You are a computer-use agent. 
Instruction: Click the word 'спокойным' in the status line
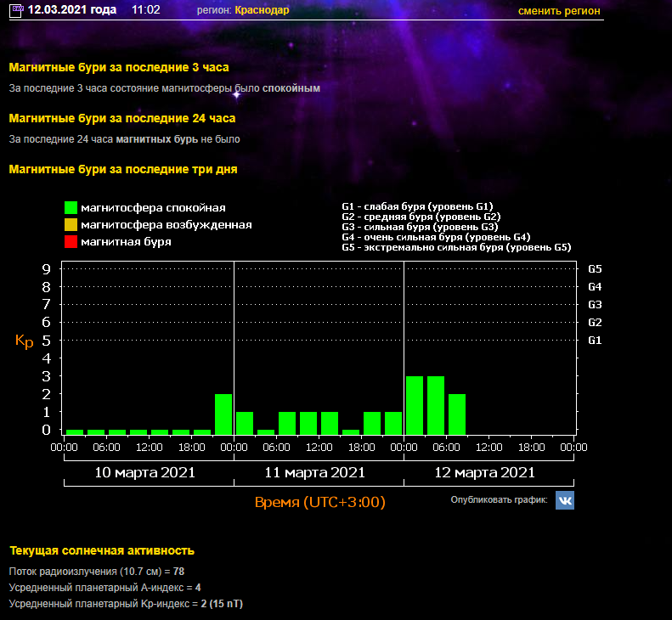click(x=291, y=88)
